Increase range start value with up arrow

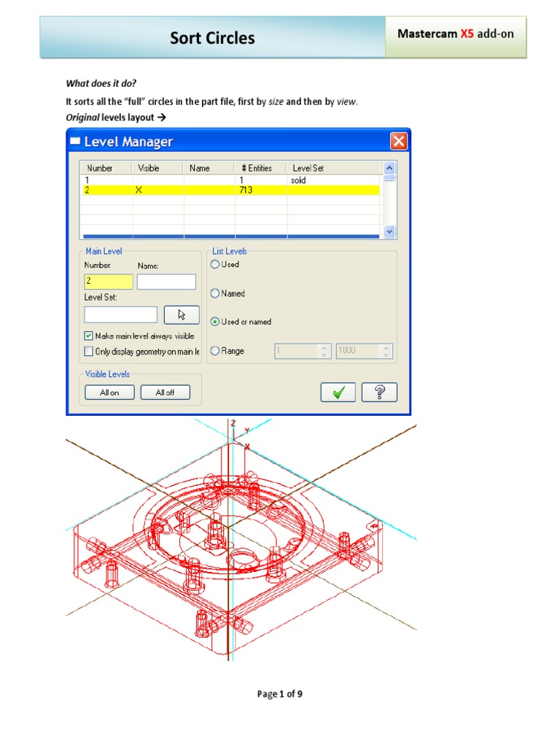pyautogui.click(x=324, y=347)
